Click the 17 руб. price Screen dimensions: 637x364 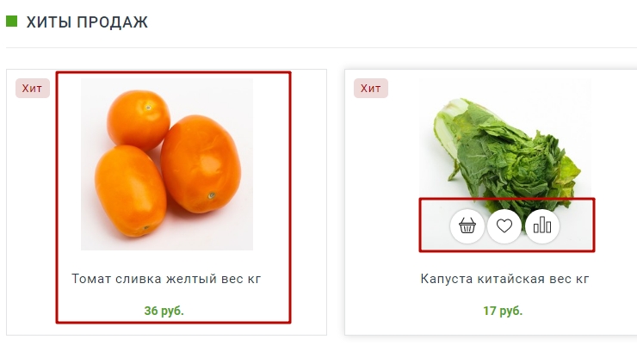[x=503, y=311]
